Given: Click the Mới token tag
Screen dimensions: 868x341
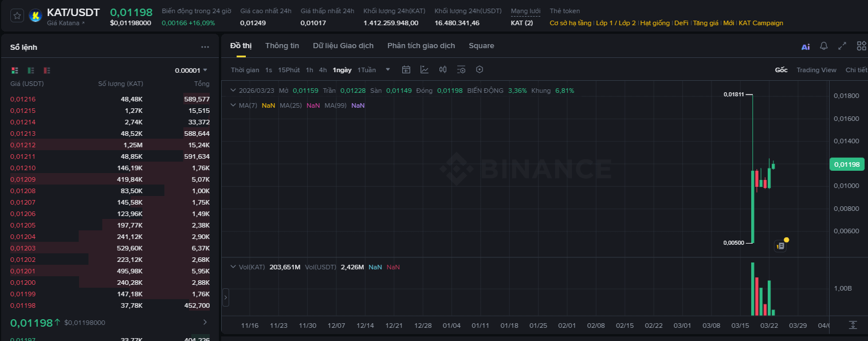Looking at the screenshot, I should coord(729,23).
